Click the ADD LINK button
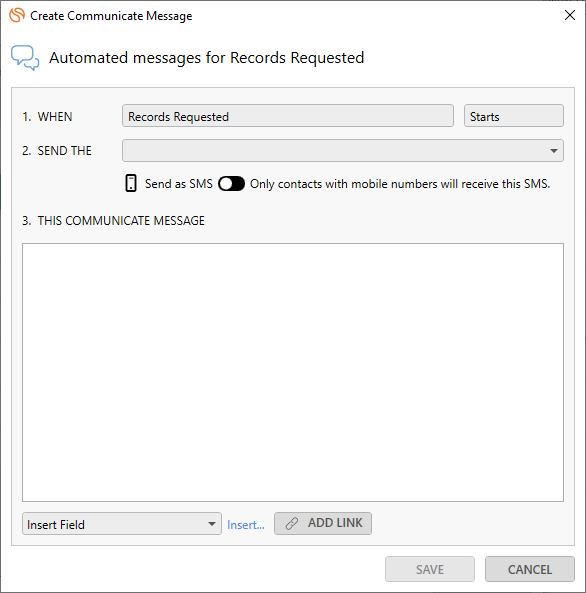 [323, 523]
